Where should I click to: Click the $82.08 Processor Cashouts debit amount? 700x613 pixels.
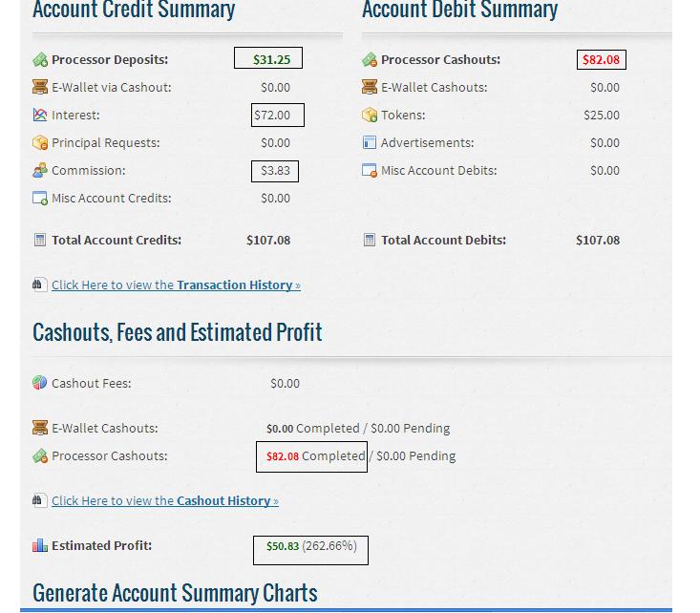(x=602, y=59)
